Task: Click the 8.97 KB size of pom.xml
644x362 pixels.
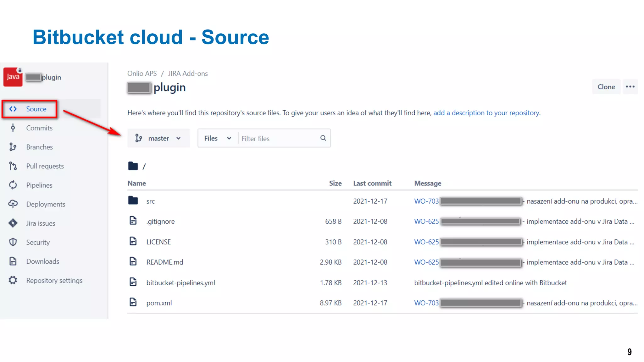Action: tap(331, 303)
